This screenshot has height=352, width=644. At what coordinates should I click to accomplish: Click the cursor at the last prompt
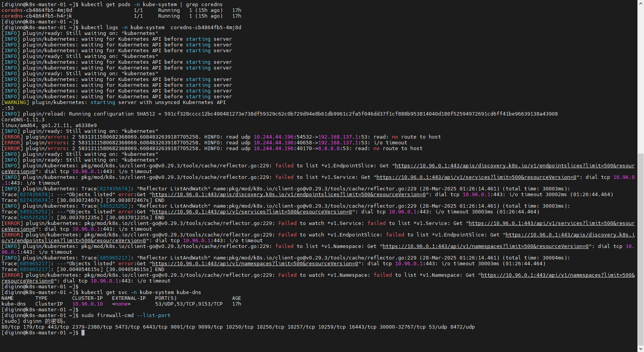point(83,333)
